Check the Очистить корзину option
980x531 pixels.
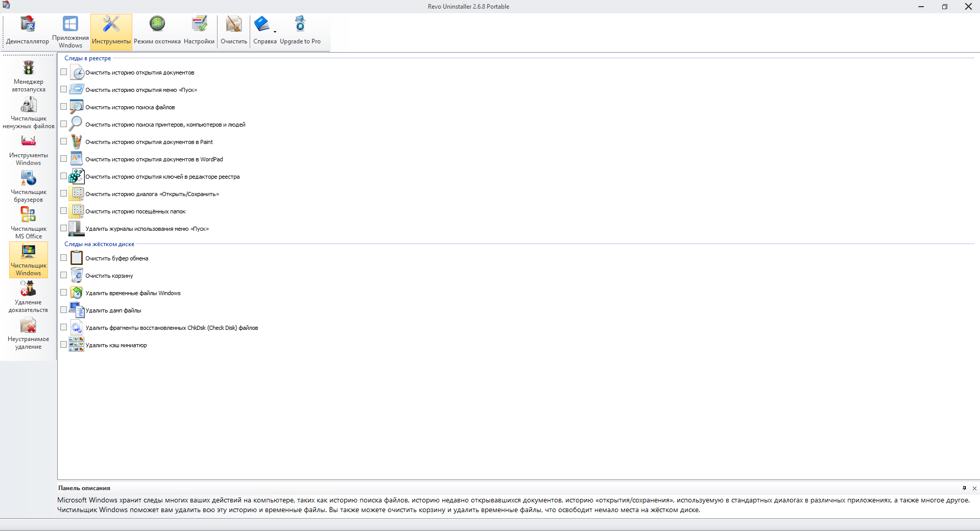pyautogui.click(x=64, y=275)
